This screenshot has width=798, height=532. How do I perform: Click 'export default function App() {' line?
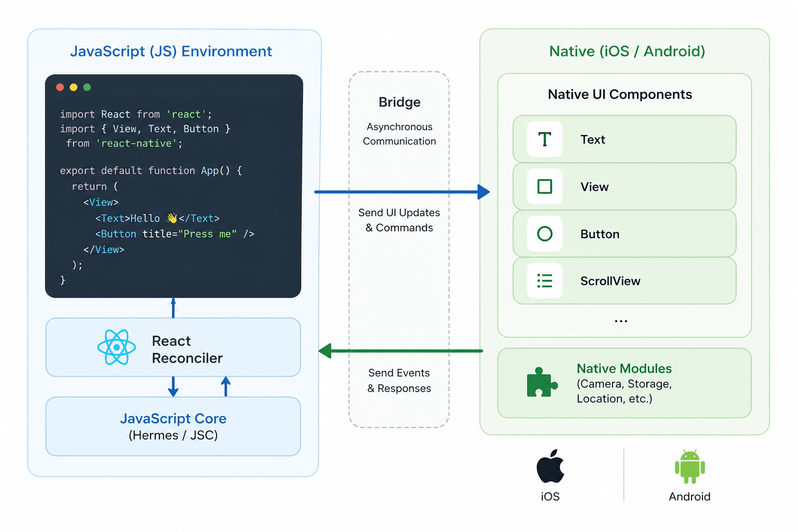pos(151,170)
